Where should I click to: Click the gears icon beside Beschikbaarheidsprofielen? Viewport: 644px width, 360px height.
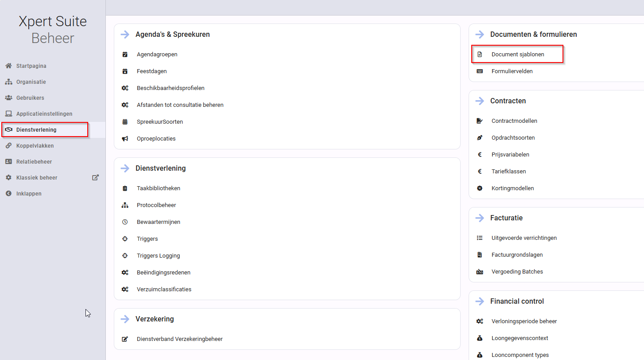click(125, 88)
